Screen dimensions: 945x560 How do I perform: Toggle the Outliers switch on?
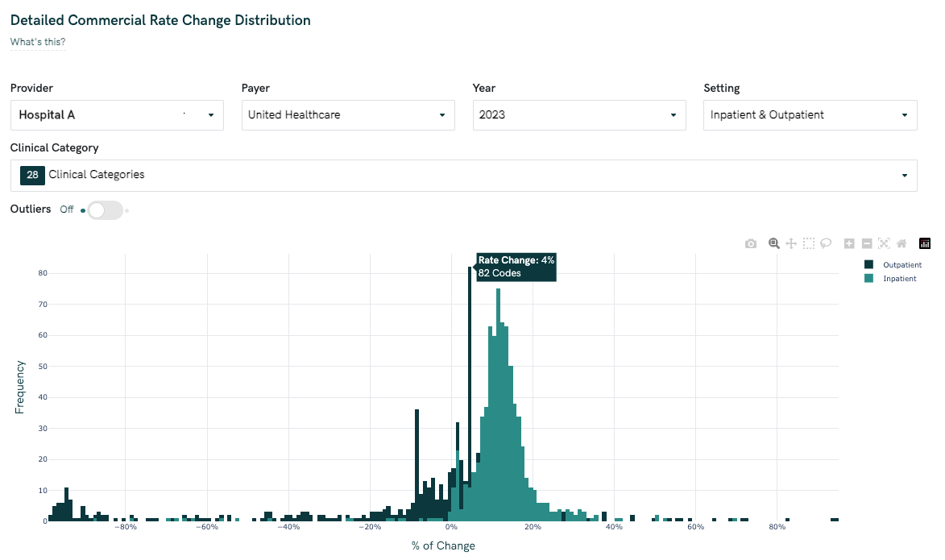coord(105,210)
